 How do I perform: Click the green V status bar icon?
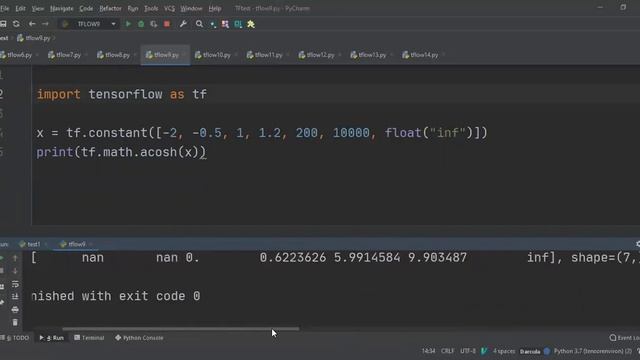tap(484, 351)
